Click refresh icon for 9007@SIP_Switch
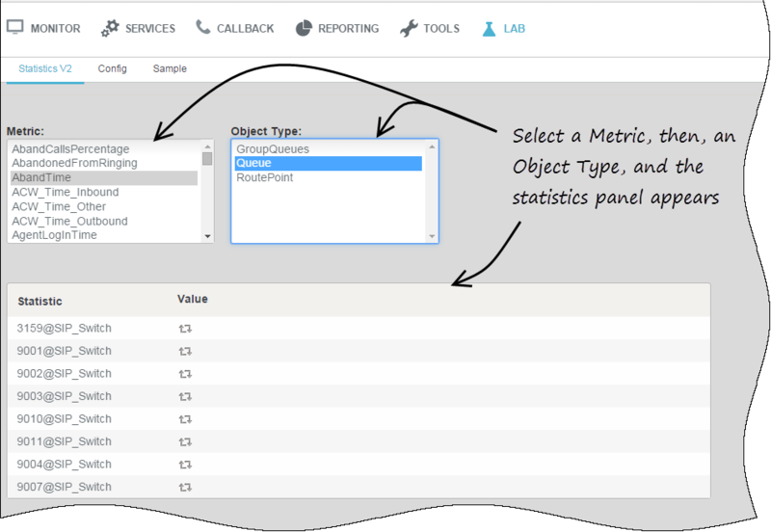This screenshot has height=532, width=771. coord(185,487)
